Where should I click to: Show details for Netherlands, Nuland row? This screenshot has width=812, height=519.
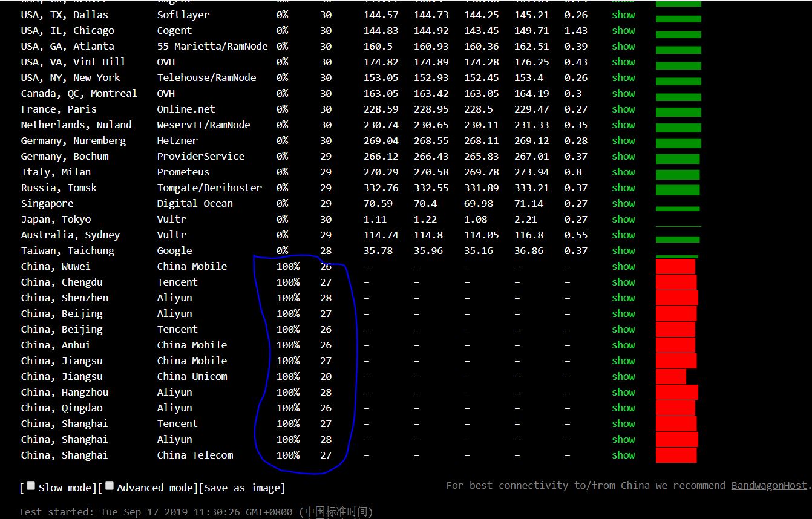tap(623, 125)
